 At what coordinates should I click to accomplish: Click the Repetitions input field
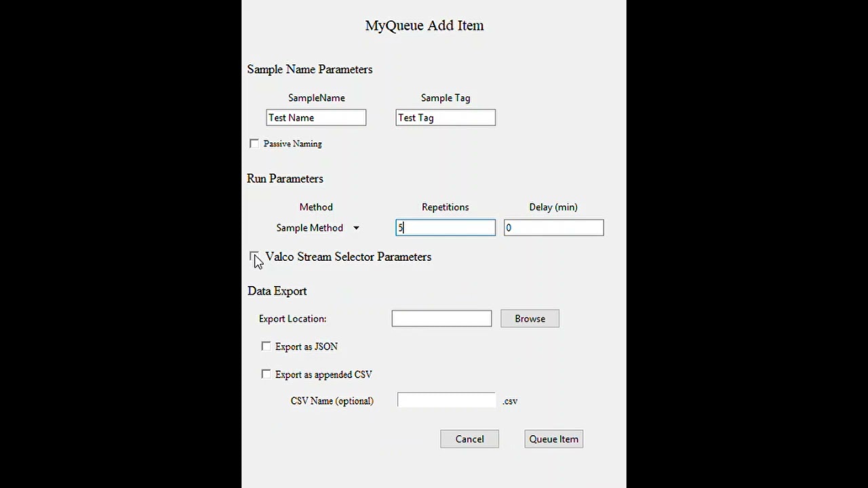point(446,228)
